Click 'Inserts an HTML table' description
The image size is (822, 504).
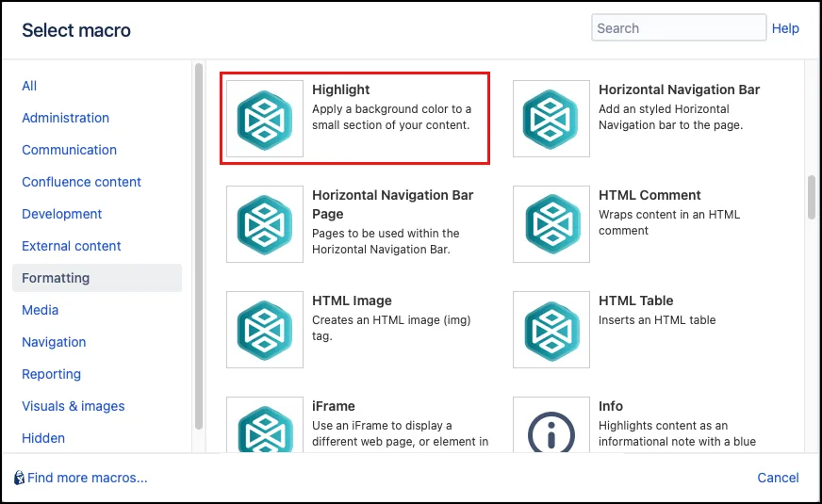657,320
